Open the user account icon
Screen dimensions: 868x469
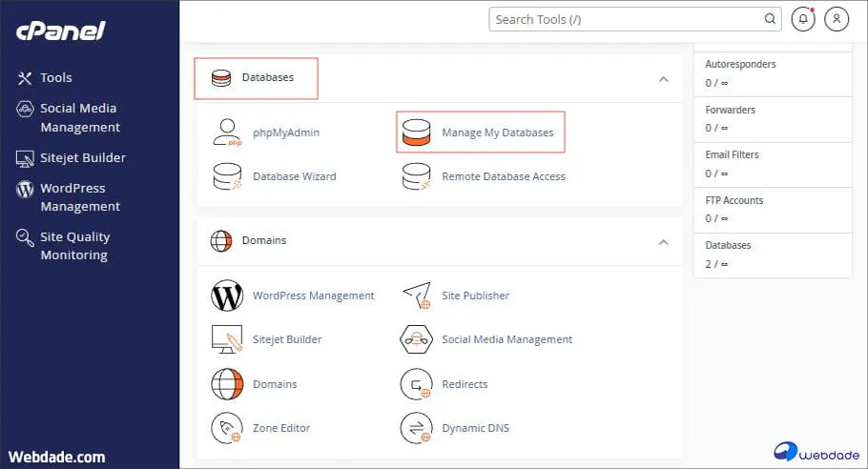(837, 19)
